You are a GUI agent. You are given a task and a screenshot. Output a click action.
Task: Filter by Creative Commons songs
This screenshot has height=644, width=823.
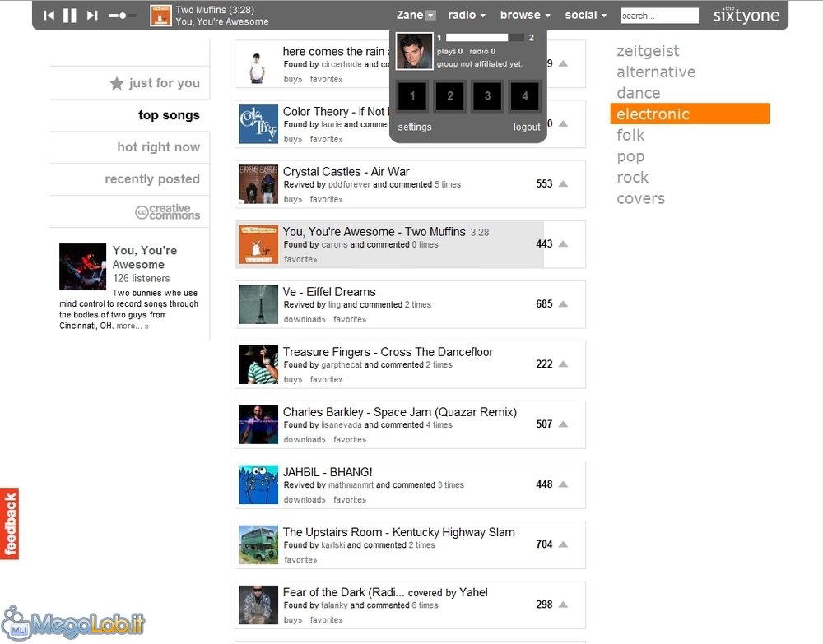tap(167, 212)
